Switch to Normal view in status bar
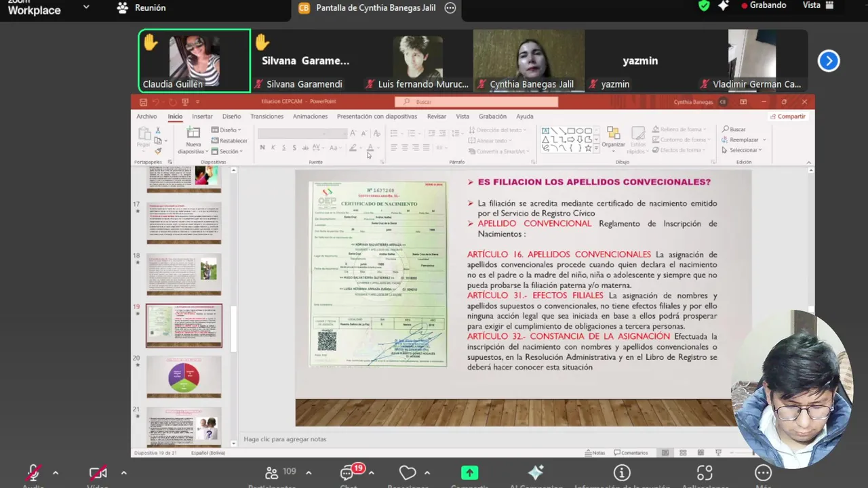Viewport: 868px width, 488px height. [x=665, y=453]
